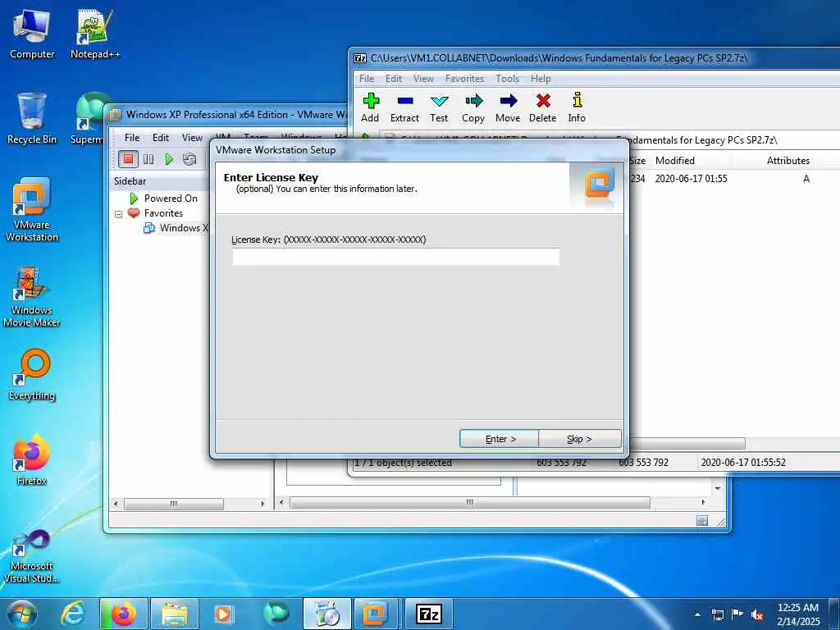Open Firefox from the taskbar

(124, 614)
